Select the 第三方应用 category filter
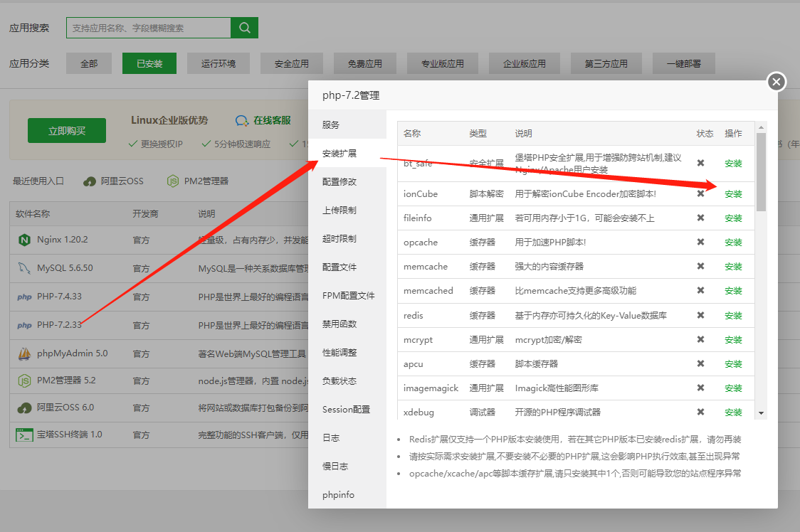This screenshot has width=800, height=532. point(606,63)
